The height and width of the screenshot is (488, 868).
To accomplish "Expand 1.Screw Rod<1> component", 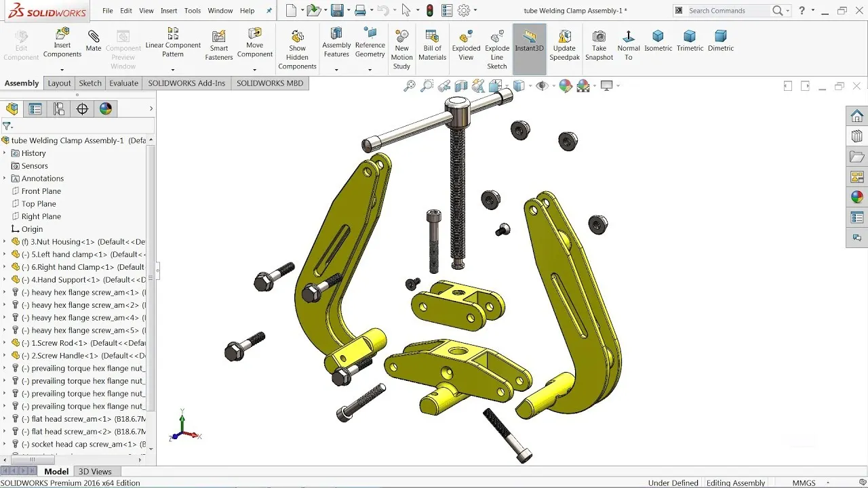I will [5, 343].
